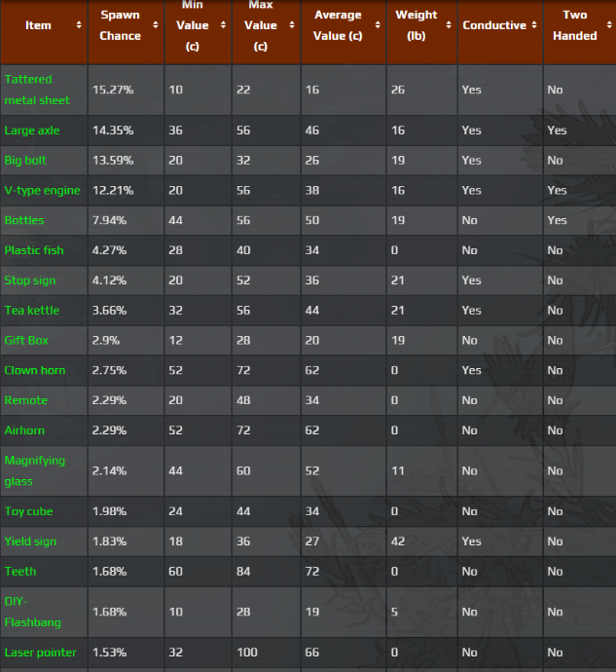Screen dimensions: 616x672
Task: Toggle sort arrows on Max Value column
Action: click(x=289, y=25)
